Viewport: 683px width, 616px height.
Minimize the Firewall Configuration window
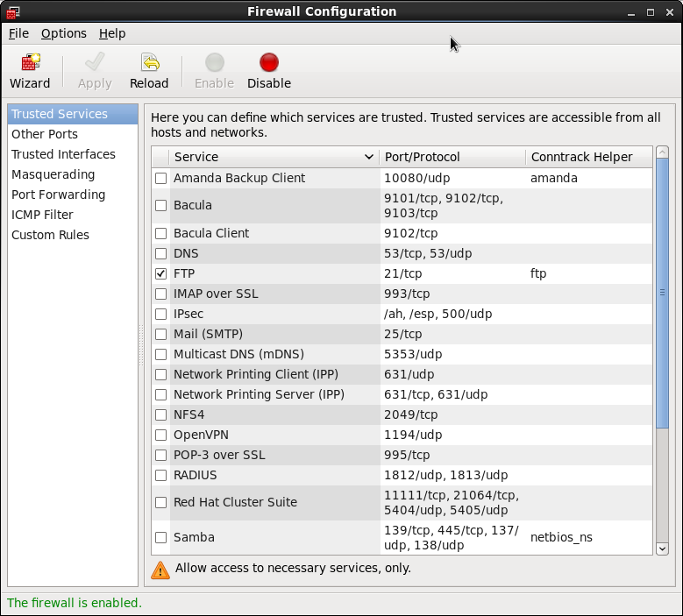631,12
